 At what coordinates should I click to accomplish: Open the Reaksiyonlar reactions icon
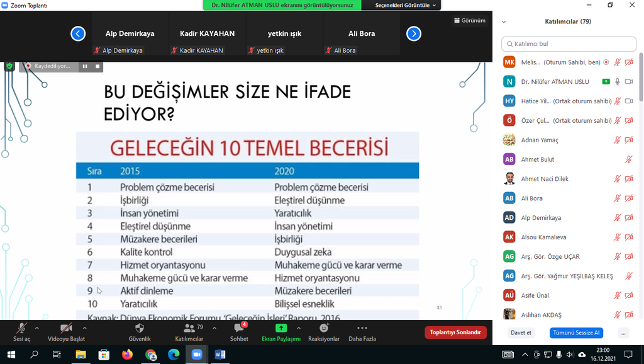click(x=324, y=328)
